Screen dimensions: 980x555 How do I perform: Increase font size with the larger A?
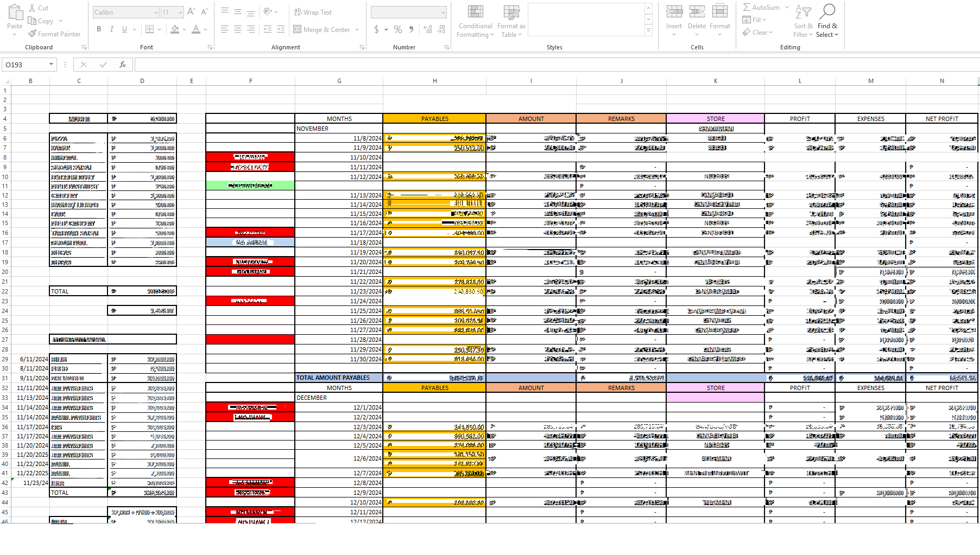click(191, 12)
